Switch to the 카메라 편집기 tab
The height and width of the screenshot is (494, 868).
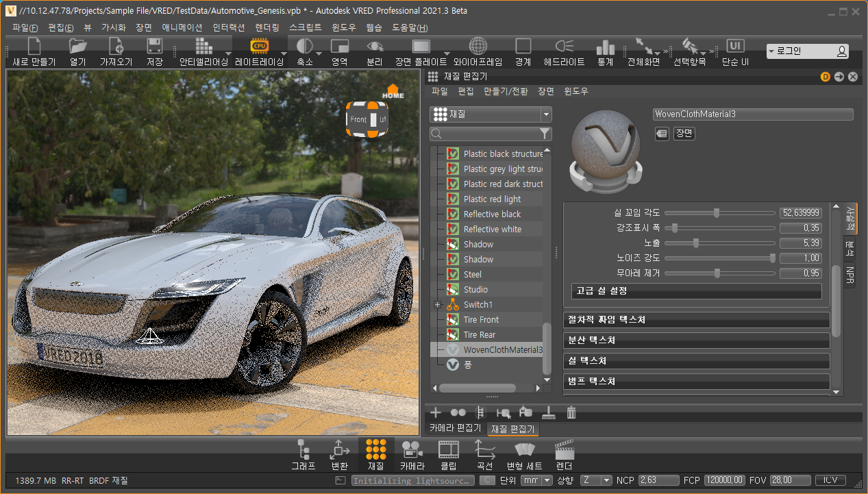pyautogui.click(x=455, y=428)
